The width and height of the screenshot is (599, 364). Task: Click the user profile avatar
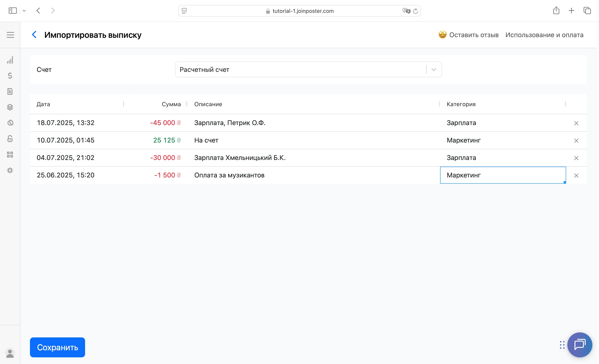point(10,353)
